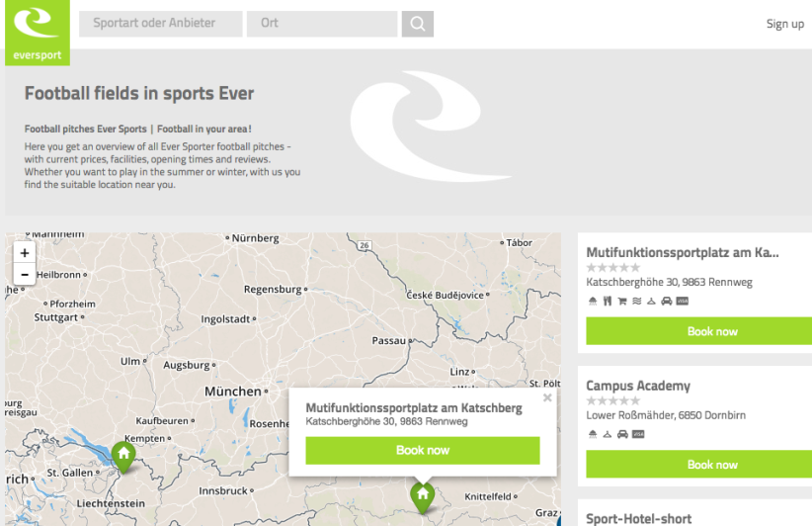Click the text Football in your area!
Screen dimensions: 812x526
[x=204, y=130]
